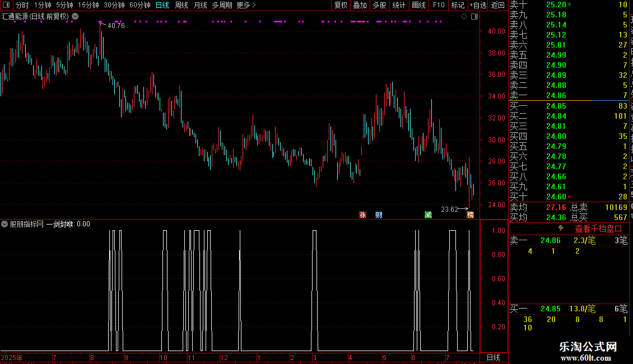Click the 买十 price 24.60
The height and width of the screenshot is (364, 633).
[556, 197]
